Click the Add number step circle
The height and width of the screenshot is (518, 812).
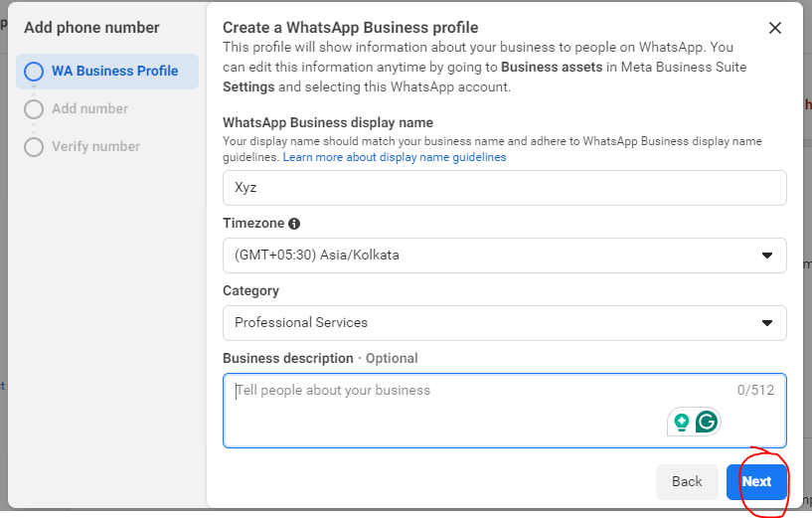point(34,109)
